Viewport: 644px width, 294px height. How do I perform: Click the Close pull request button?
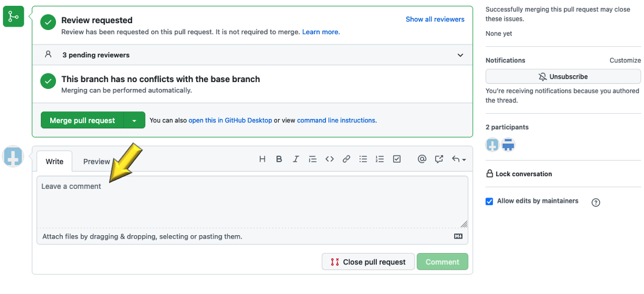tap(368, 262)
